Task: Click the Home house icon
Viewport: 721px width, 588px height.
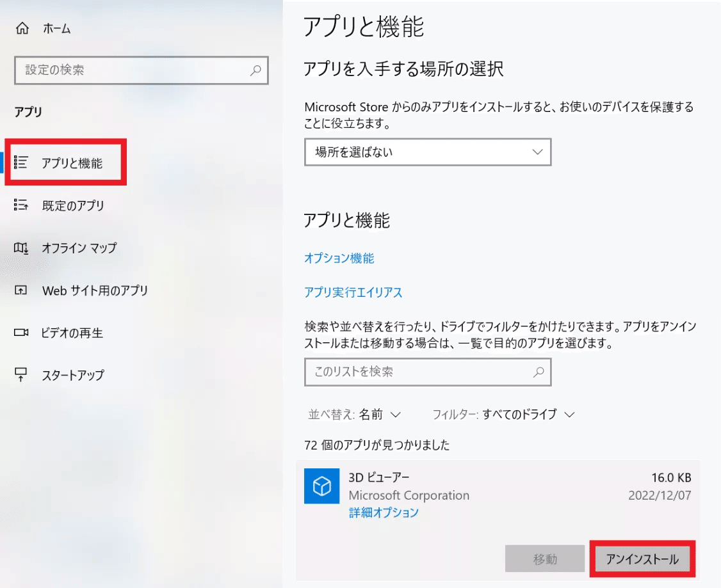Action: tap(22, 29)
